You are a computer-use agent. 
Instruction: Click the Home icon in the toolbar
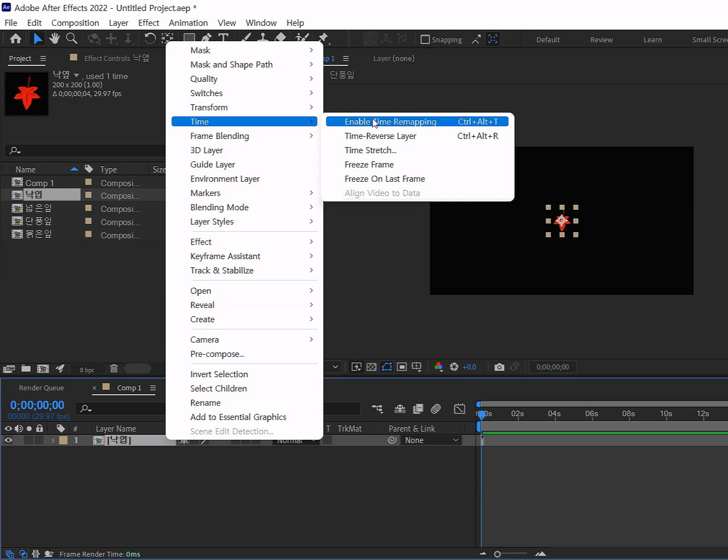tap(15, 38)
